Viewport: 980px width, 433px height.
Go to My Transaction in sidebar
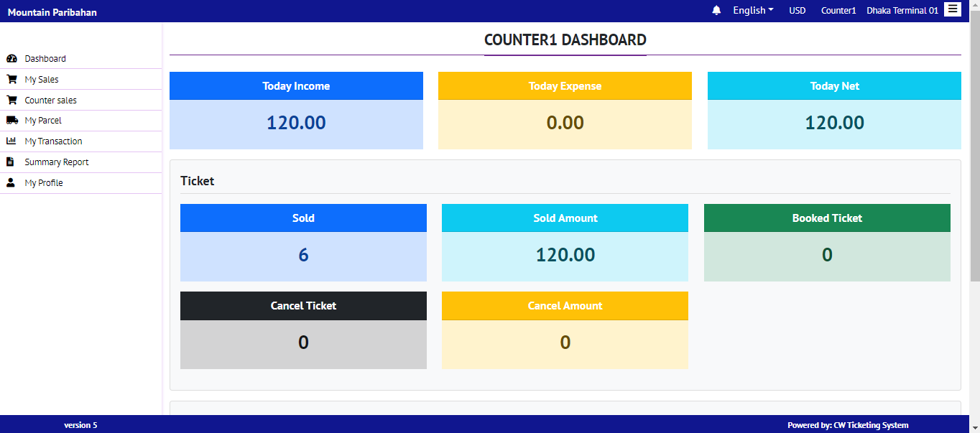tap(53, 141)
